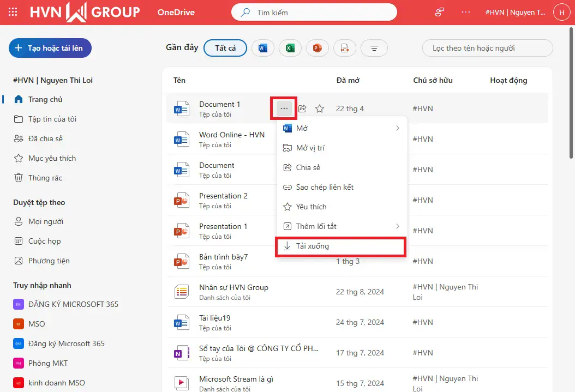
Task: Expand the 'Mở' submenu arrow
Action: (x=397, y=128)
